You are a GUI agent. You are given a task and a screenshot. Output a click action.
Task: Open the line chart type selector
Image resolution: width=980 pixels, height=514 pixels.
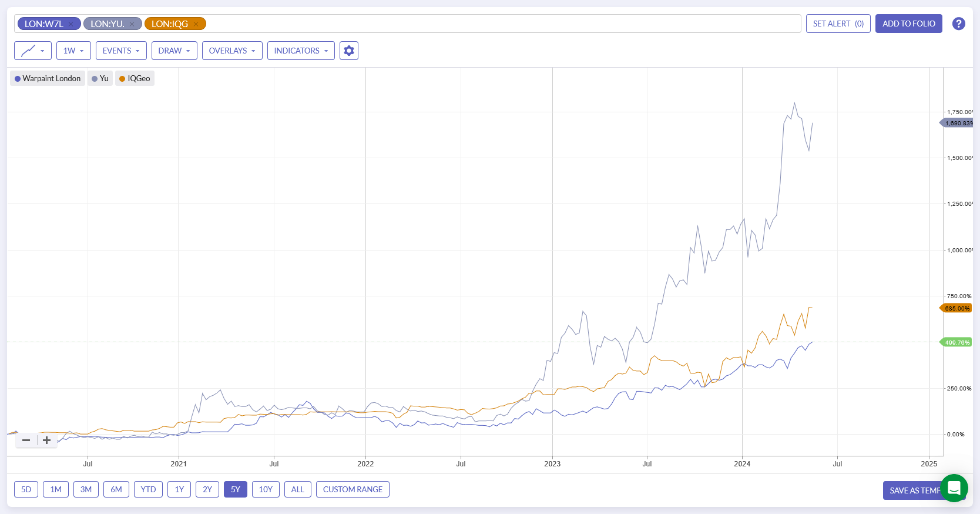pos(33,51)
